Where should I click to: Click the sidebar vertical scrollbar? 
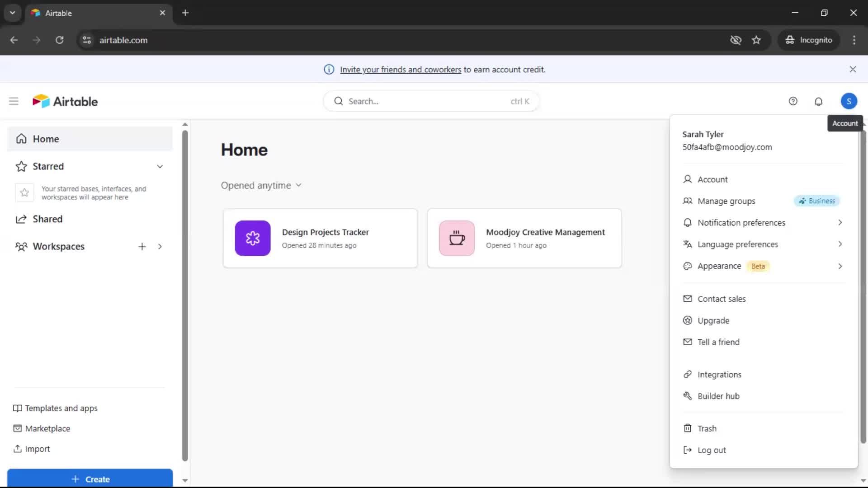(185, 296)
